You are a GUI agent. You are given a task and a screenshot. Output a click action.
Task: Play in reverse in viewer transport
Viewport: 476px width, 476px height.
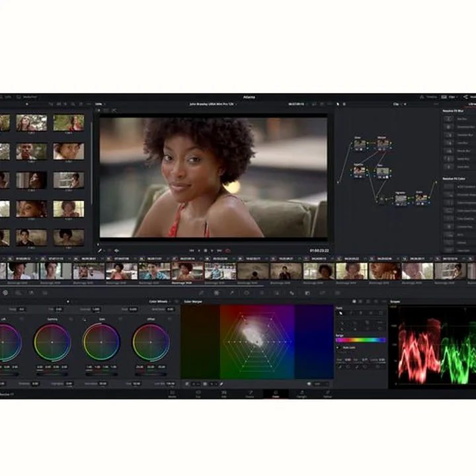click(x=199, y=251)
